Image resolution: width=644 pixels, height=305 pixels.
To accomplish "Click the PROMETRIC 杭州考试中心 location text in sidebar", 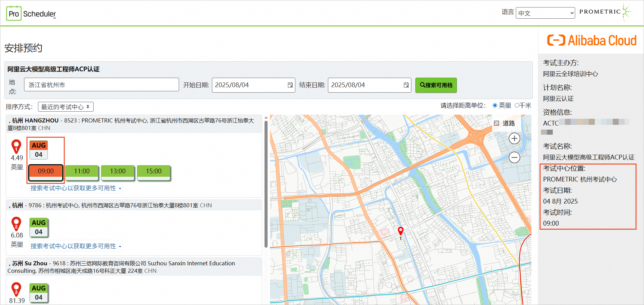I will coord(580,179).
